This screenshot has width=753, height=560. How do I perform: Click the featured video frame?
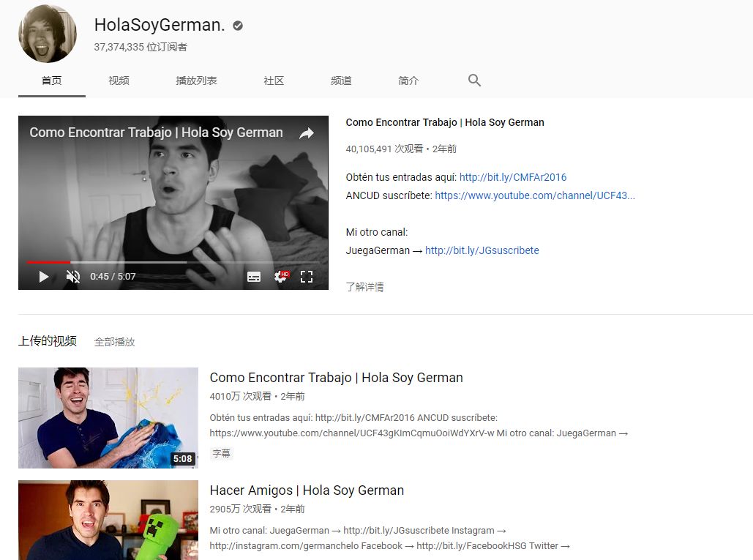click(173, 203)
